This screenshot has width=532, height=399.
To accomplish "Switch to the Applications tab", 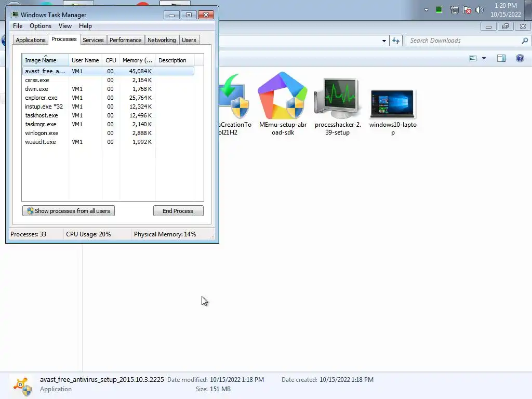I will point(31,40).
